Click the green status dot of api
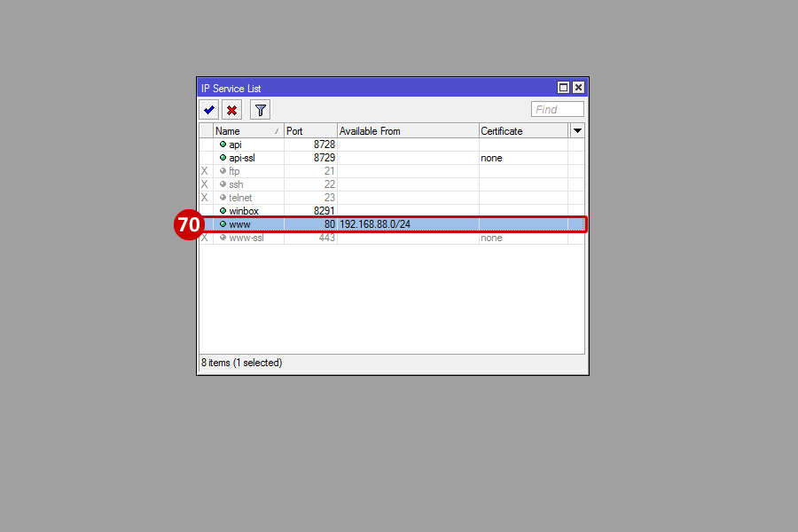 (223, 145)
